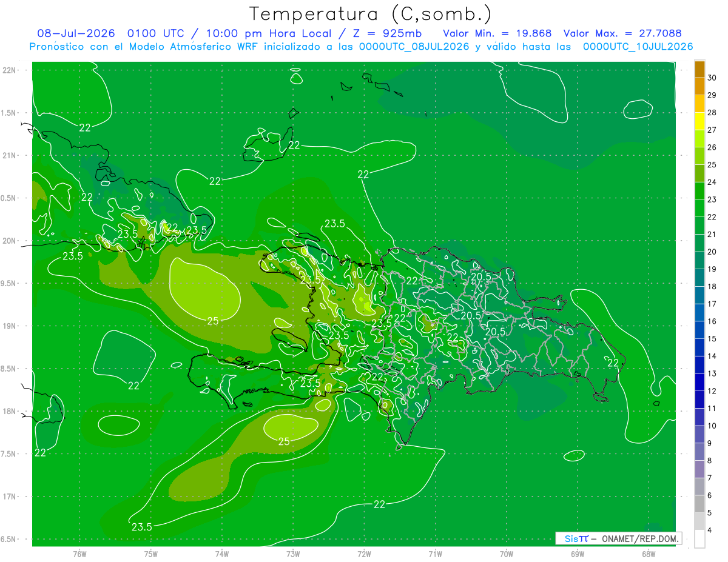Select the valid-until time '0000UTC_10JUL2026'
The height and width of the screenshot is (562, 728).
click(x=638, y=47)
